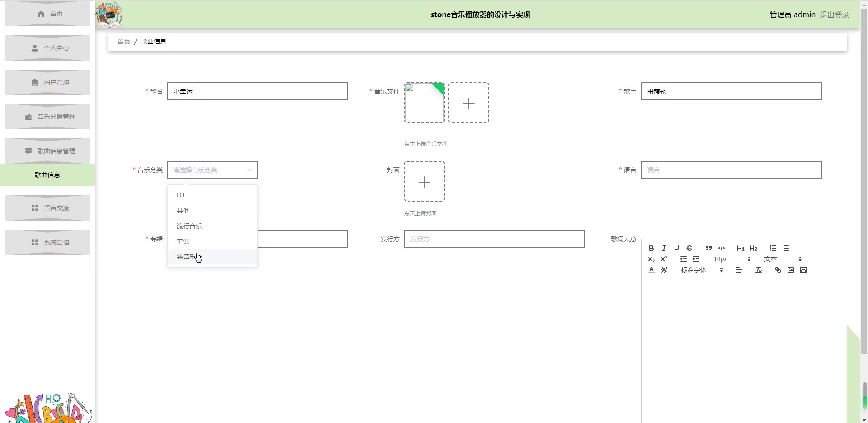This screenshot has height=423, width=868.
Task: Decrease indent in the editor
Action: click(684, 259)
